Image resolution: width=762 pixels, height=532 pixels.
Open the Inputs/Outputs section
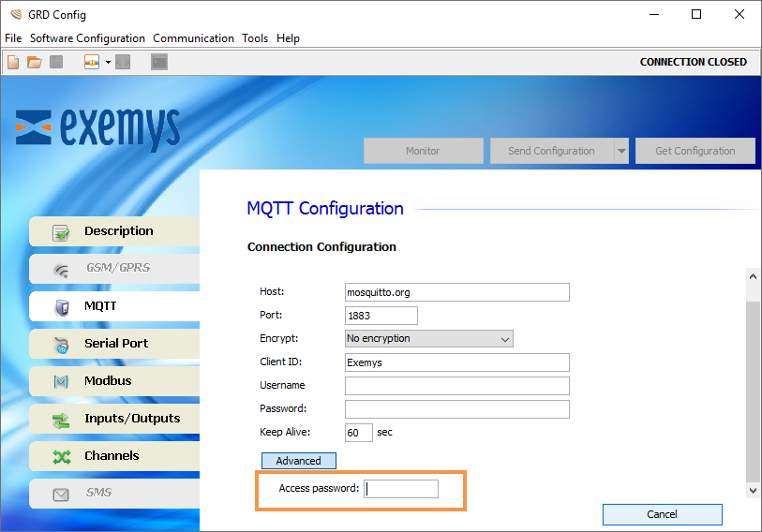click(114, 419)
